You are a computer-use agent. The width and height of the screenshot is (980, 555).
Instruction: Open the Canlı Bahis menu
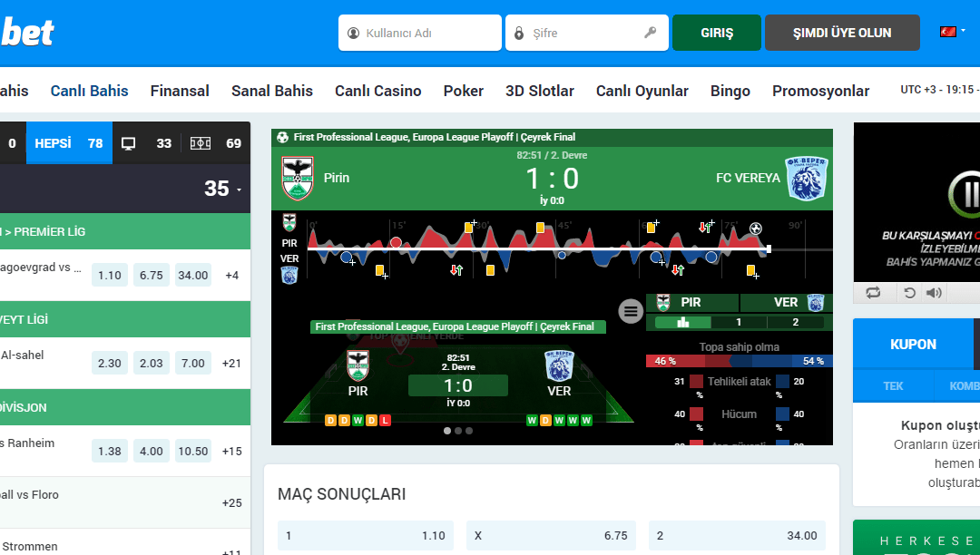[89, 92]
